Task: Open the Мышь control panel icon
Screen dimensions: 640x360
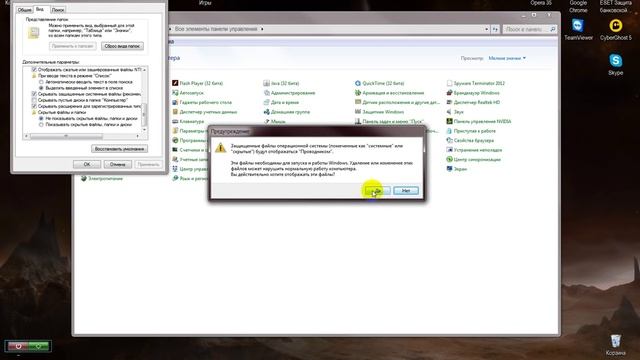Action: pyautogui.click(x=275, y=122)
